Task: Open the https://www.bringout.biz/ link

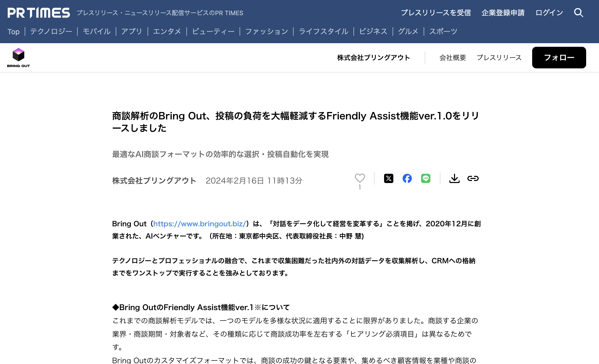Action: pos(200,224)
